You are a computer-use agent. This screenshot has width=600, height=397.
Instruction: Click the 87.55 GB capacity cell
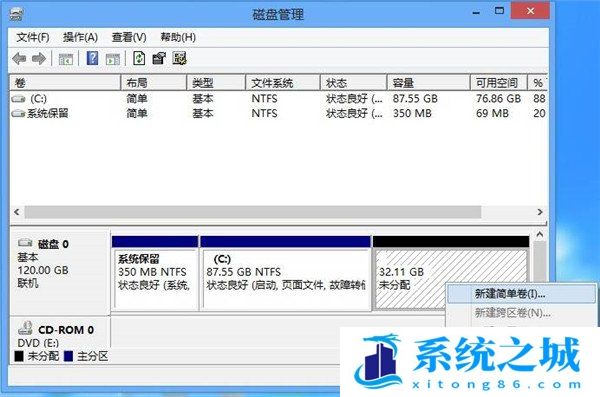pyautogui.click(x=415, y=99)
